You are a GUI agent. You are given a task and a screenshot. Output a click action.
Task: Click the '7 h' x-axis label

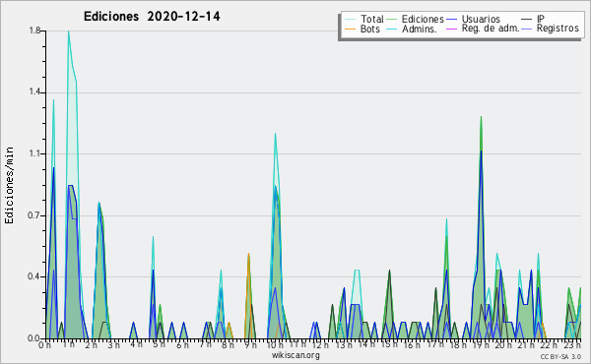(206, 344)
